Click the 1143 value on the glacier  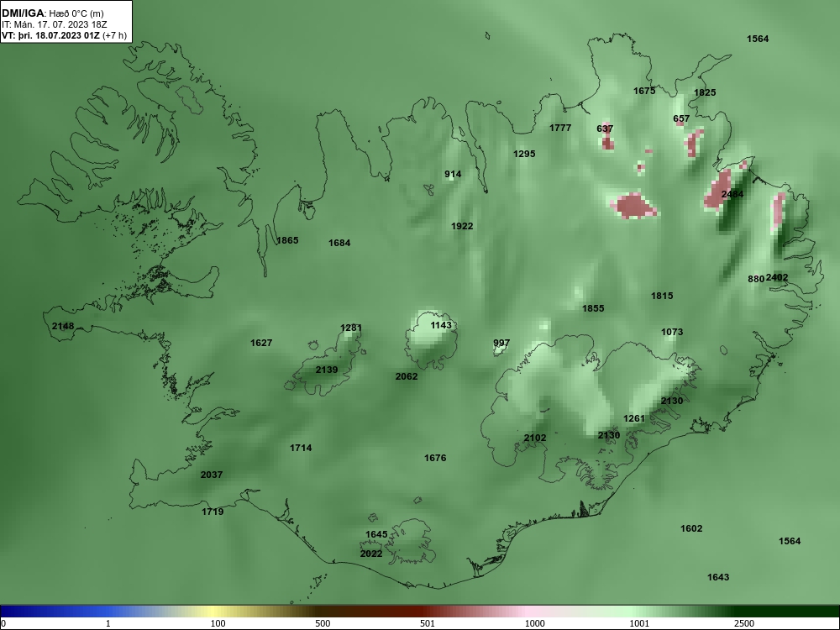pyautogui.click(x=442, y=326)
